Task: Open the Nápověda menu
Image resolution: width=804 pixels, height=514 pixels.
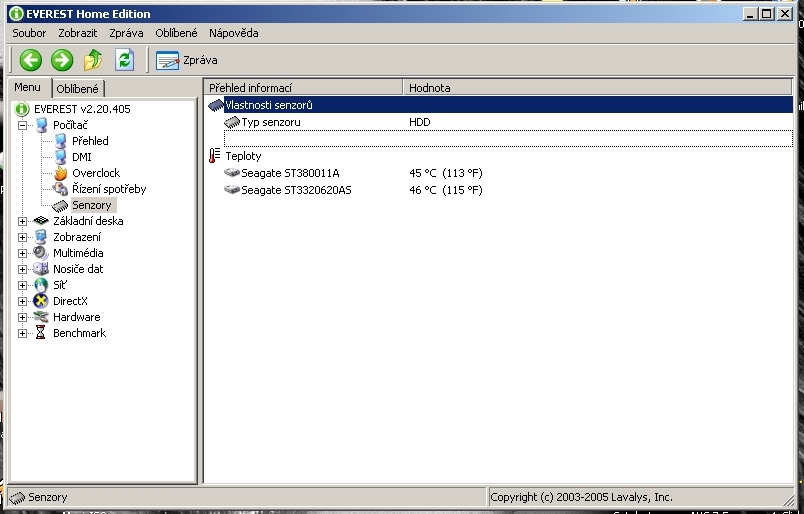Action: [x=233, y=33]
